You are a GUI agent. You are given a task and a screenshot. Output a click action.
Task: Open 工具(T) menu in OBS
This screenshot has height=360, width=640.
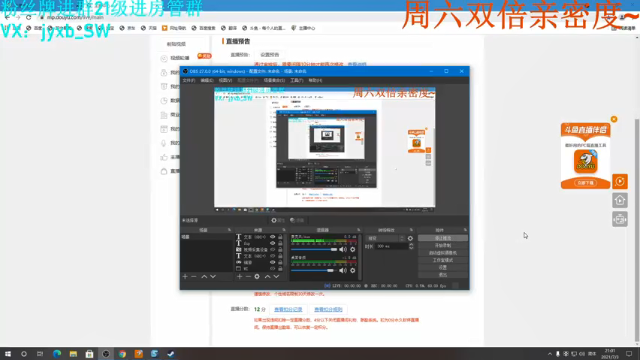point(297,80)
